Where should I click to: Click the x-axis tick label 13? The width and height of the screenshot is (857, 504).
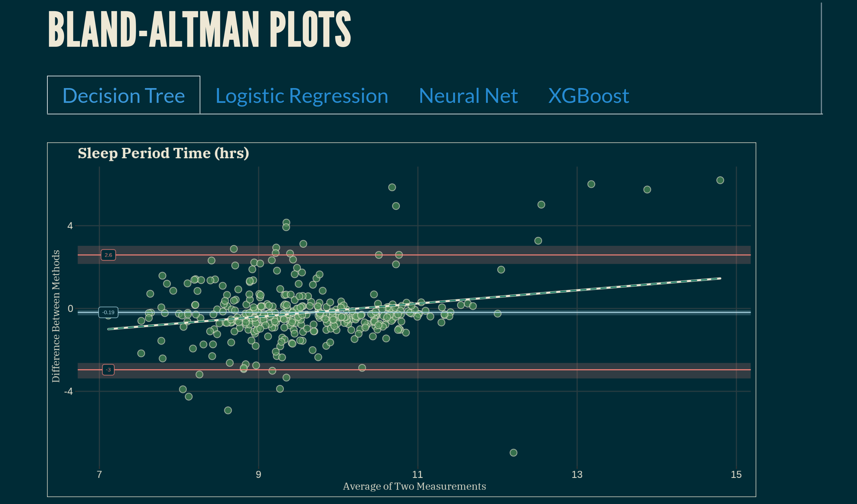(x=577, y=474)
